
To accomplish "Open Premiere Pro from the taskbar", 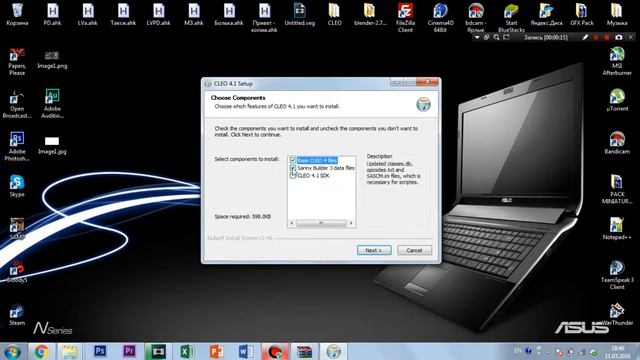I will point(129,351).
